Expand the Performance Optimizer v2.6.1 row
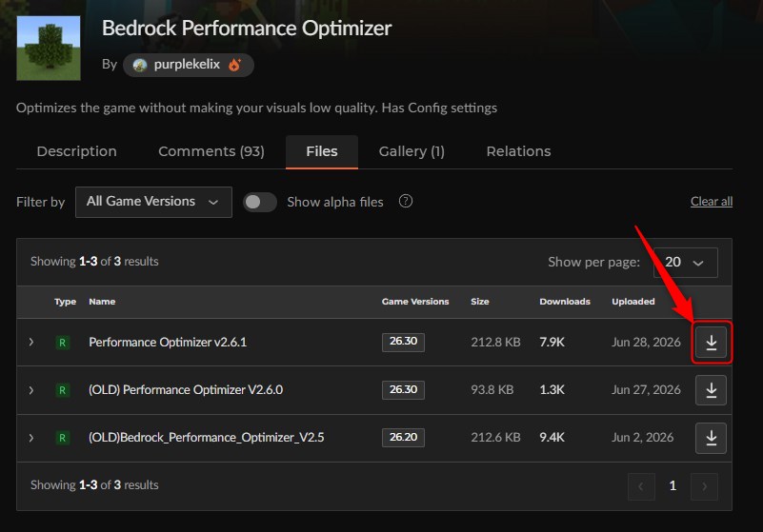The width and height of the screenshot is (763, 532). point(31,342)
